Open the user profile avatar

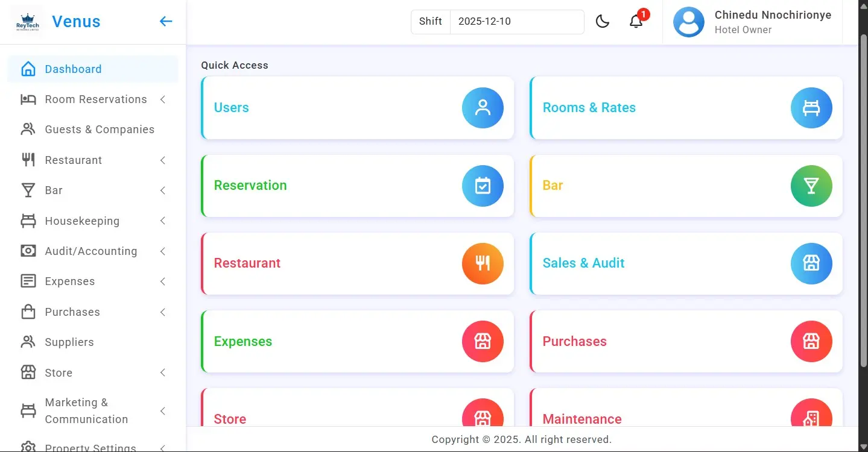[x=688, y=22]
